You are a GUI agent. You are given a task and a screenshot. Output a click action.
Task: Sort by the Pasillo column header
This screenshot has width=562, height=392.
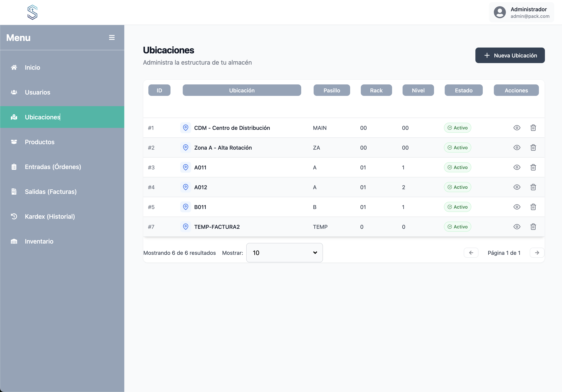pos(331,90)
